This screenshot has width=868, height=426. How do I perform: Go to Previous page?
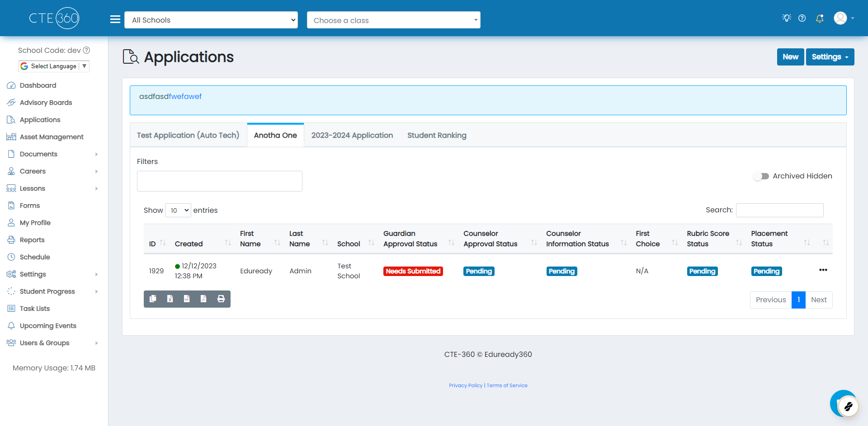[771, 300]
